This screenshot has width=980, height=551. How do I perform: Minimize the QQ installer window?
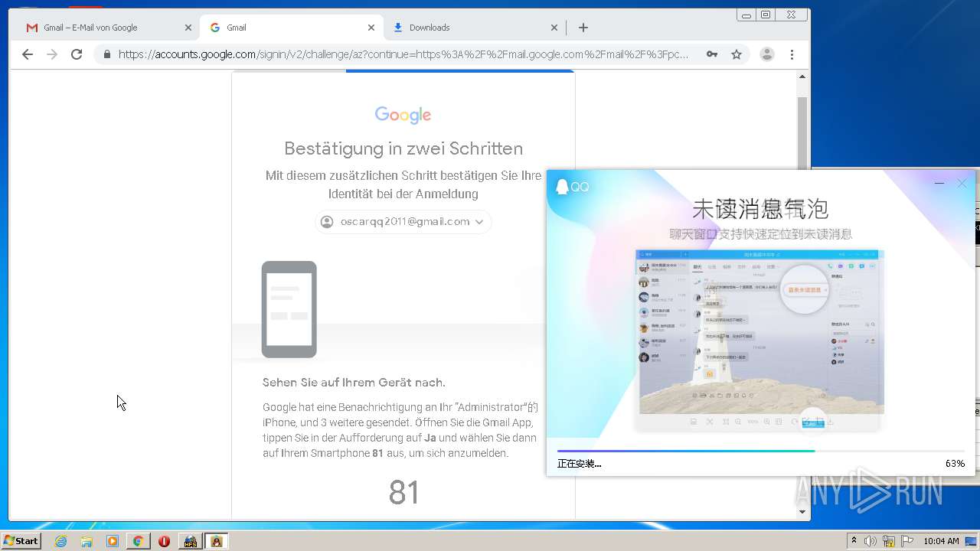tap(939, 184)
